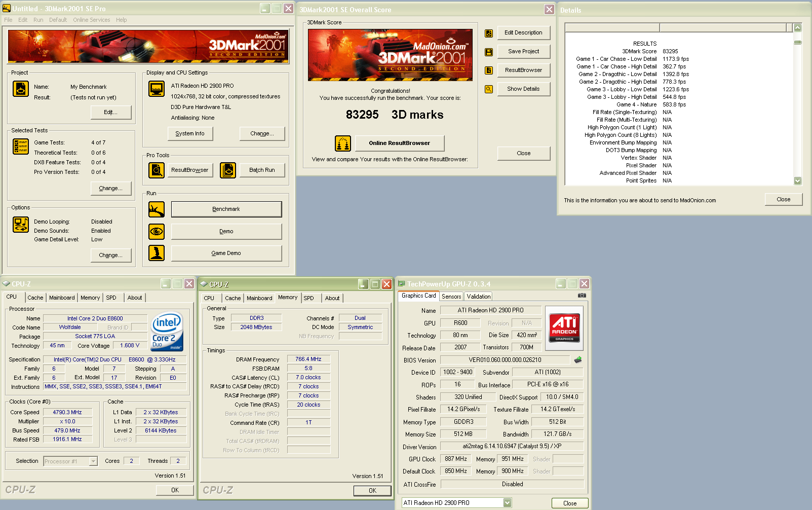Click the Online ResultBrowser podium icon
Screen dimensions: 812x510
[343, 143]
